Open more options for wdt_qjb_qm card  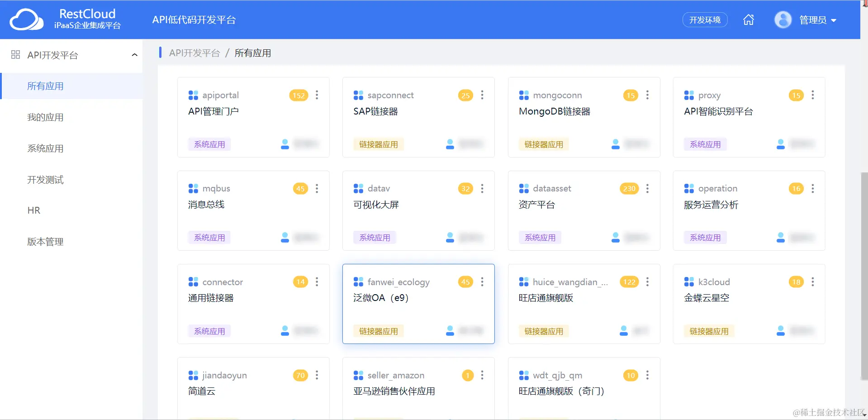647,375
